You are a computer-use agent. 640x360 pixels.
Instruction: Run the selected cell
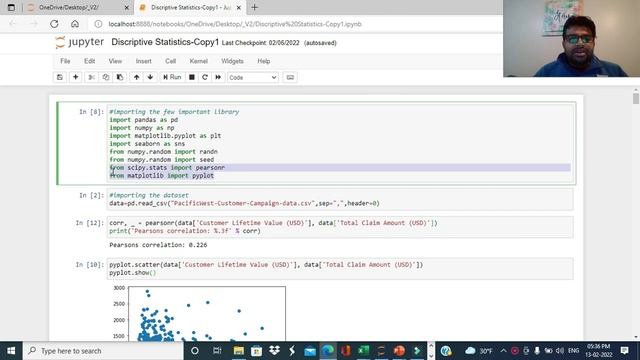coord(172,77)
